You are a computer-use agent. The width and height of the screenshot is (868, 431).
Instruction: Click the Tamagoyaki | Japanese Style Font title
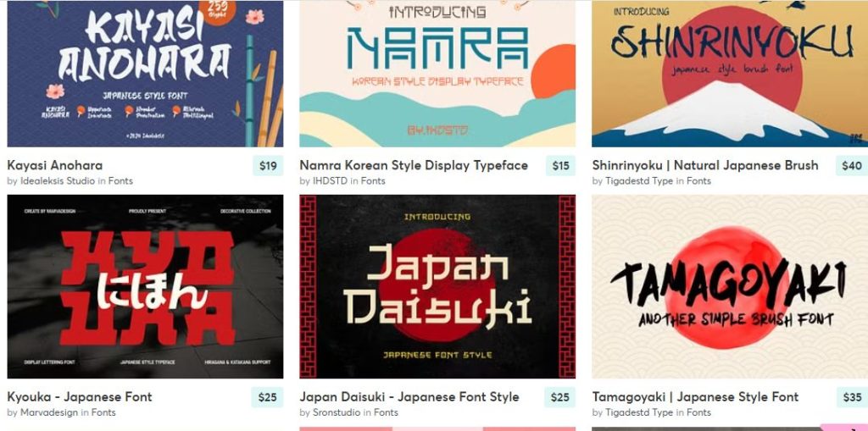pos(695,396)
